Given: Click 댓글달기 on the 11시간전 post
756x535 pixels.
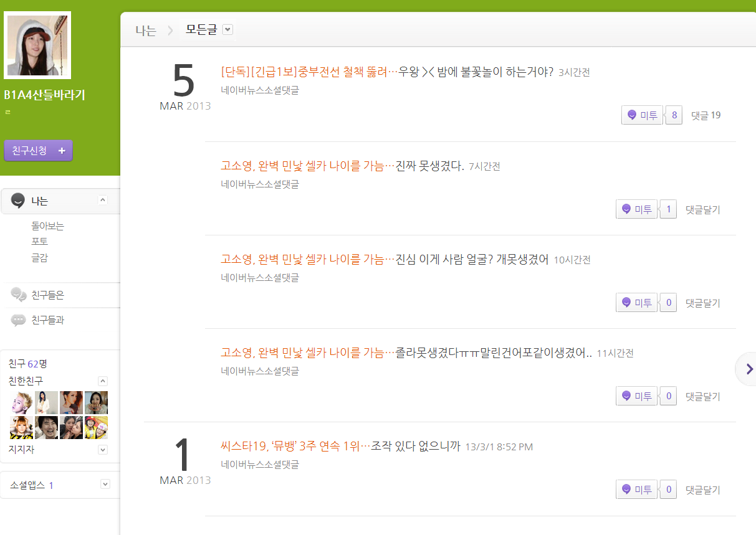Looking at the screenshot, I should (x=703, y=397).
